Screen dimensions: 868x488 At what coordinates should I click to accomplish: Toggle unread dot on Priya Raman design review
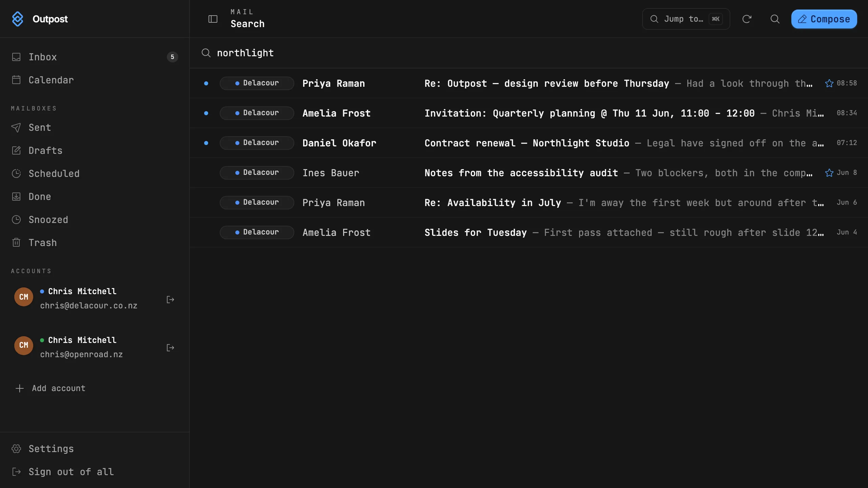[x=206, y=83]
